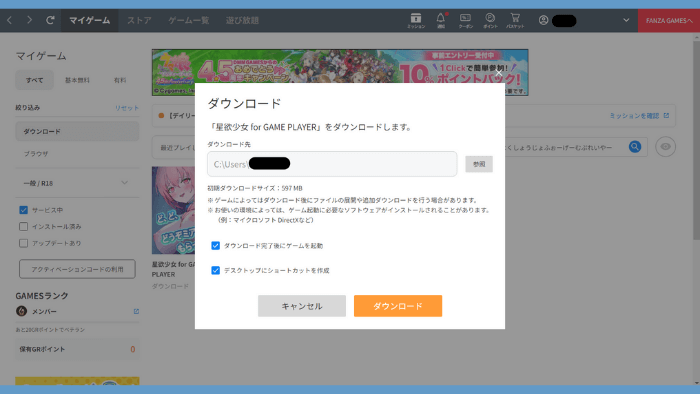The height and width of the screenshot is (394, 700).
Task: Open the 遊び放題 tab
Action: [242, 21]
